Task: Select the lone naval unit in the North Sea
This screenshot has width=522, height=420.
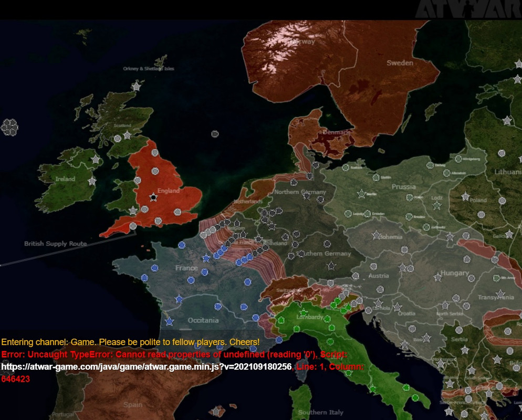Action: point(215,134)
